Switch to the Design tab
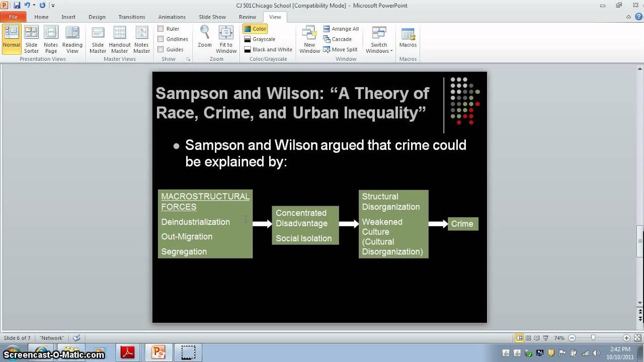This screenshot has width=644, height=362. (x=97, y=17)
